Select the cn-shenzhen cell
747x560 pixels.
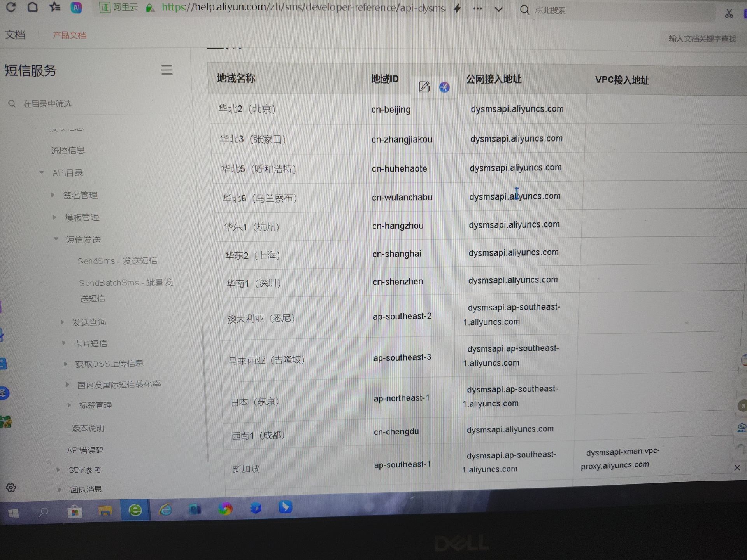[x=398, y=281]
